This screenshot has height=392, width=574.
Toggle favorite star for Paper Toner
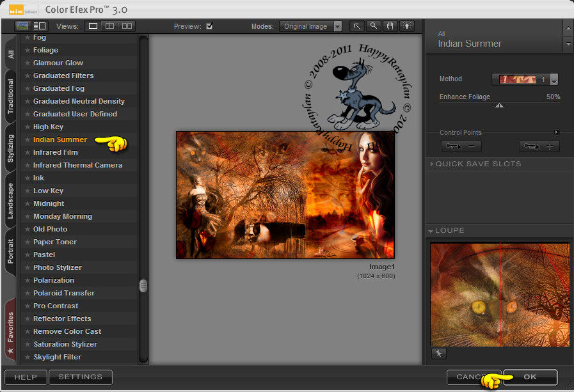28,242
